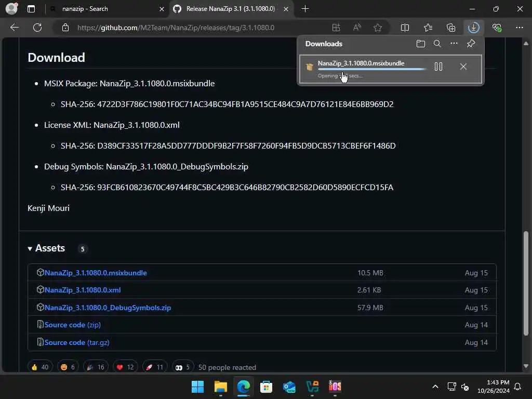Select the Release NanaZip 3.1 tab
Image resolution: width=532 pixels, height=399 pixels.
tap(230, 9)
